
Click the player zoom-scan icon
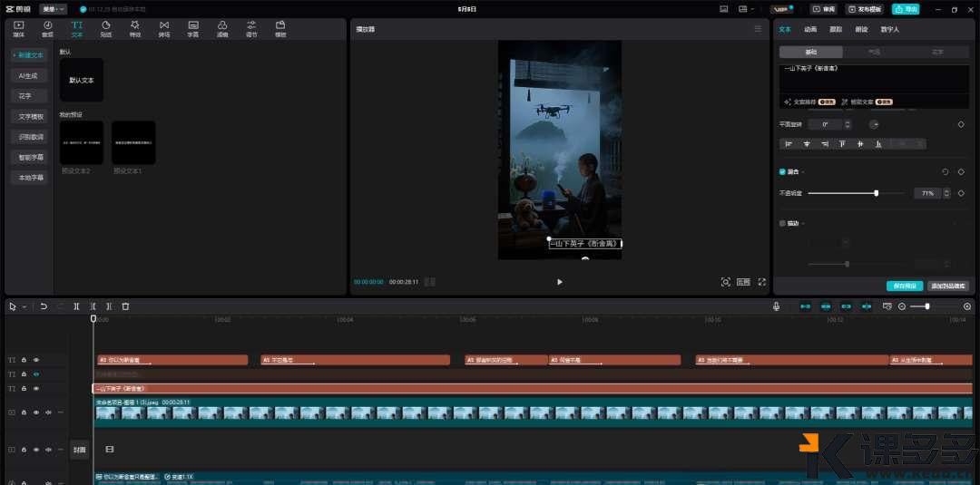[725, 282]
